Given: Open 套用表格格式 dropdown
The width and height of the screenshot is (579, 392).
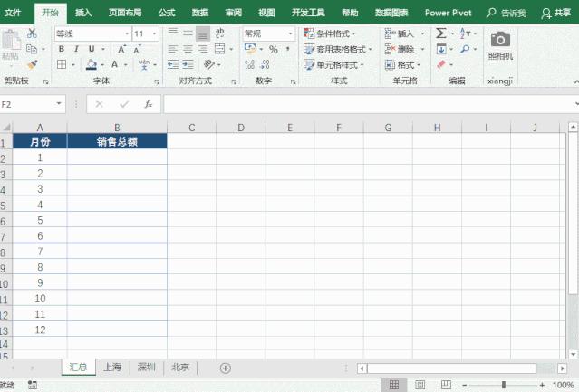Looking at the screenshot, I should coord(337,49).
